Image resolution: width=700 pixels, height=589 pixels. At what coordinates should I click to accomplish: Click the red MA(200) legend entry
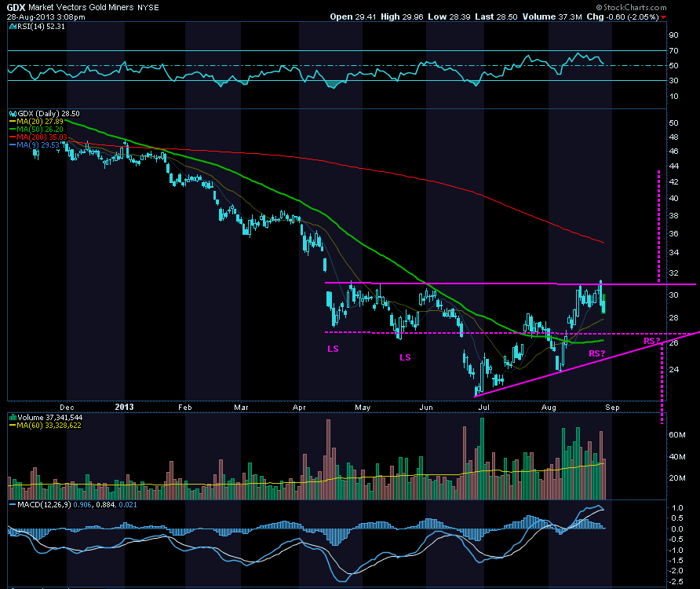[x=38, y=137]
